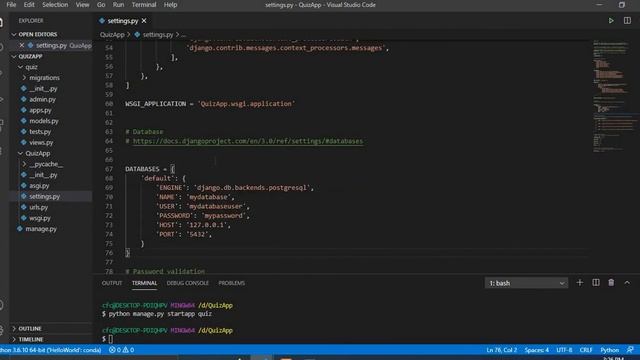Click line number 67 in the gutter
This screenshot has width=640, height=360.
[x=109, y=169]
